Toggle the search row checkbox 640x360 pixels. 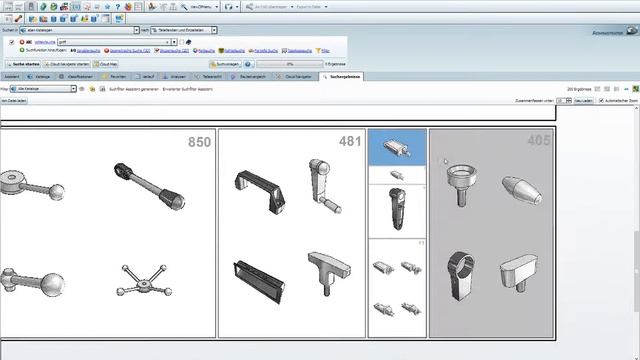[x=12, y=42]
